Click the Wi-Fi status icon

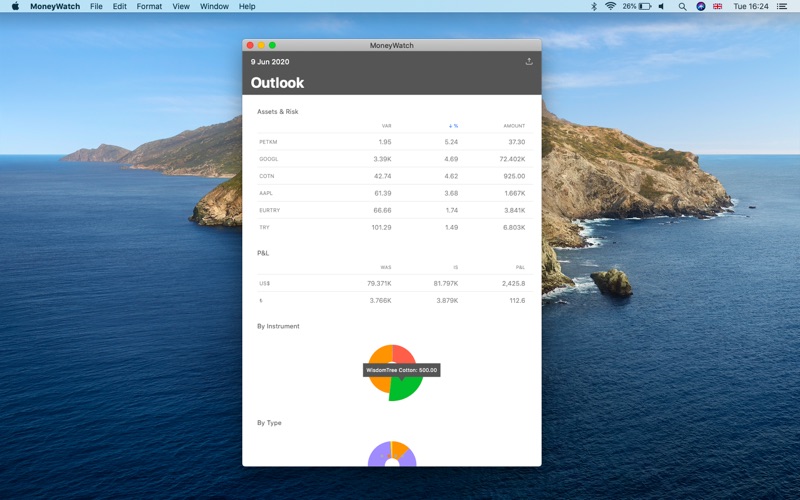tap(610, 6)
